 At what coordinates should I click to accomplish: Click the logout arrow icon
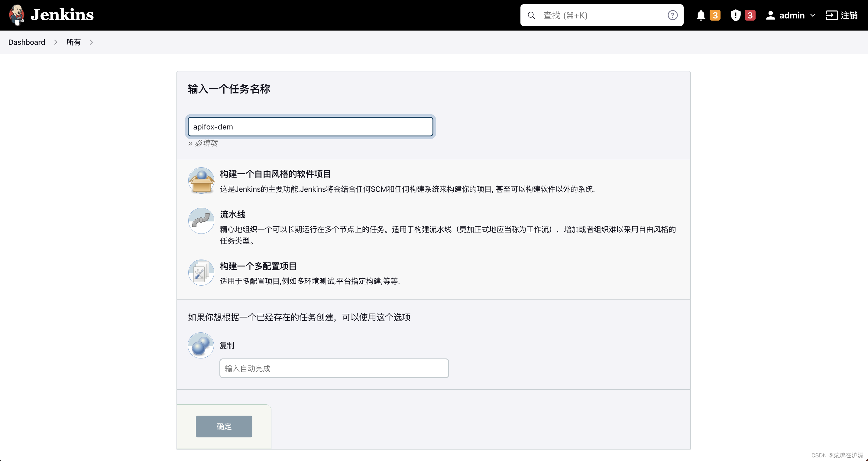point(831,15)
